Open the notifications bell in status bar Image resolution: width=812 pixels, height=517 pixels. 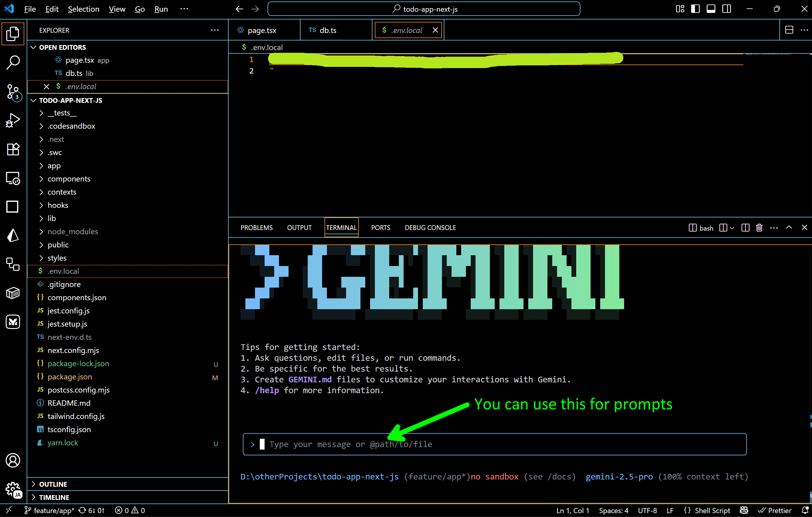[805, 510]
